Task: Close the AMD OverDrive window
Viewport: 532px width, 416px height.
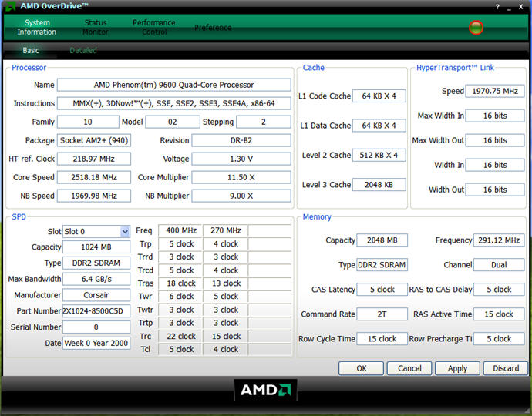Action: [520, 7]
